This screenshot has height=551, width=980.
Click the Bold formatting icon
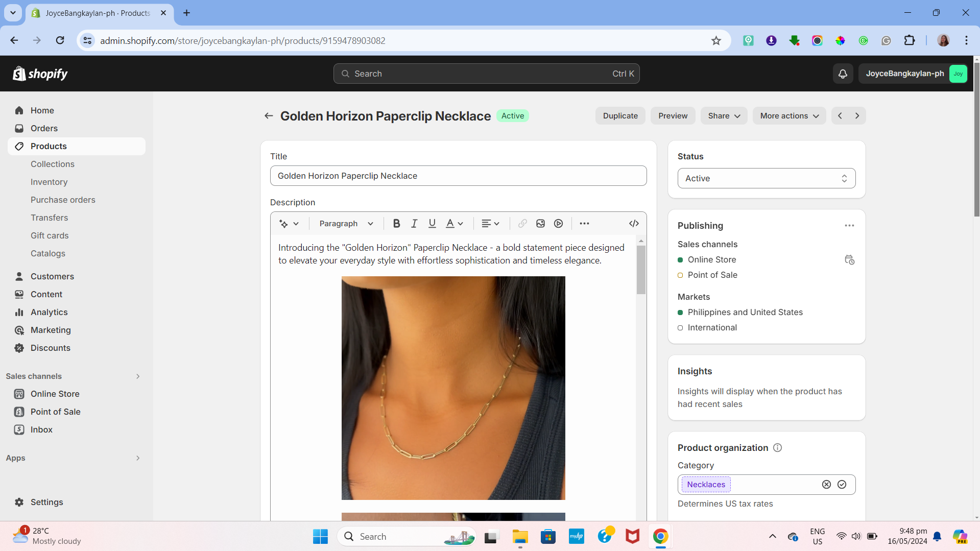pyautogui.click(x=396, y=224)
